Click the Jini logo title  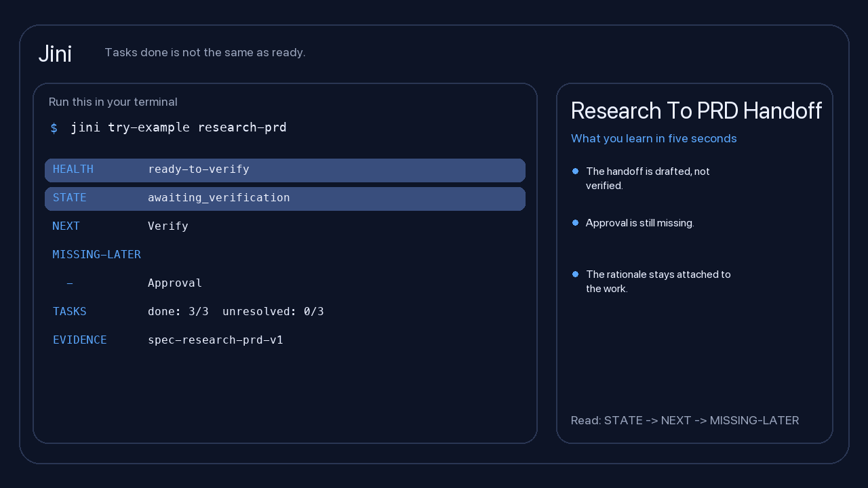(x=55, y=54)
